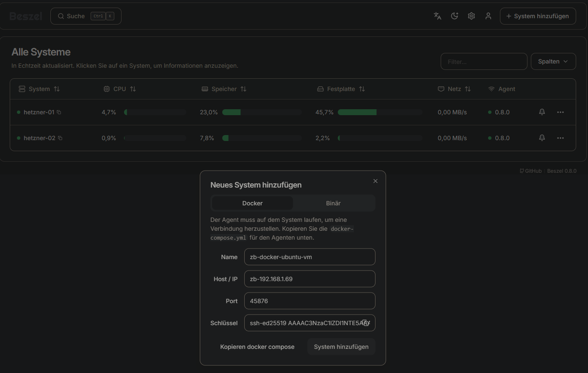This screenshot has width=588, height=373.
Task: Select the Docker tab
Action: (x=252, y=203)
